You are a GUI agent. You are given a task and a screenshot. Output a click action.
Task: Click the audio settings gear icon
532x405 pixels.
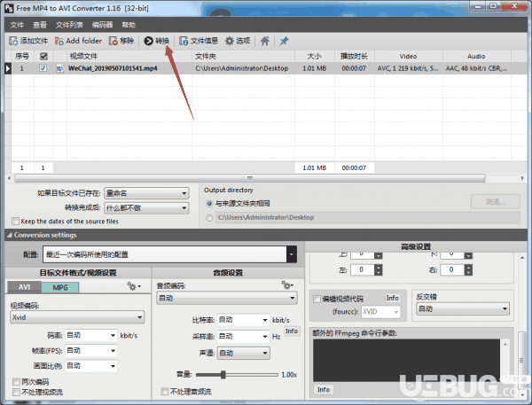(x=287, y=285)
